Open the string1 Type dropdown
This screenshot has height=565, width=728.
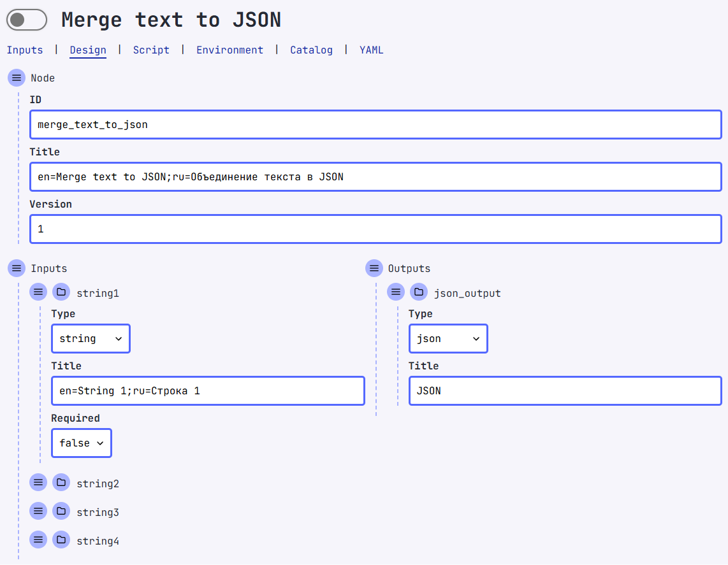(91, 339)
